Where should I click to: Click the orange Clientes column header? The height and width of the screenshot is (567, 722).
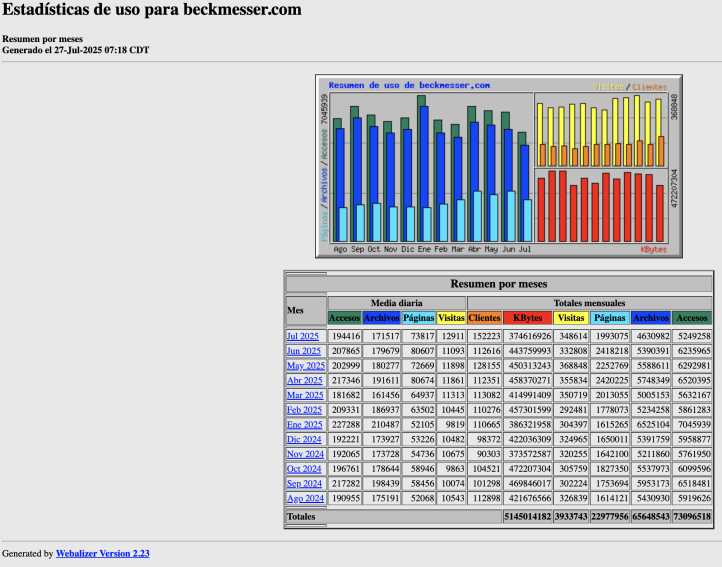tap(484, 318)
